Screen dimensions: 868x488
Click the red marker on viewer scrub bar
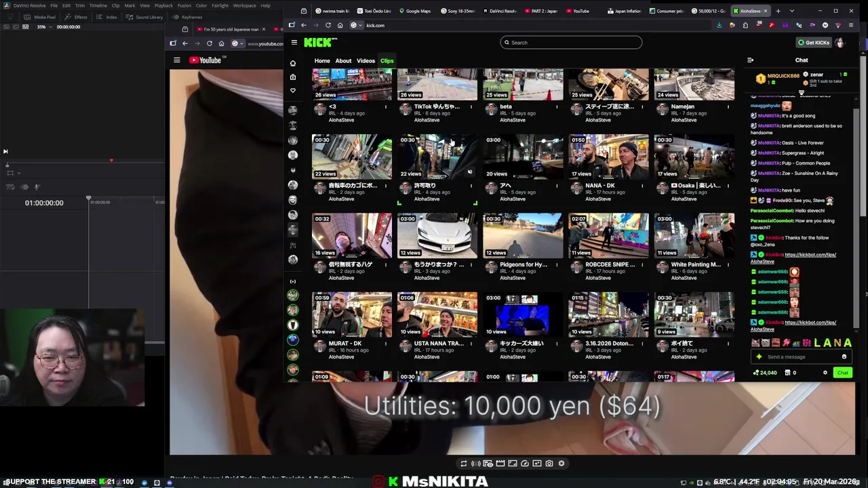[x=111, y=161]
